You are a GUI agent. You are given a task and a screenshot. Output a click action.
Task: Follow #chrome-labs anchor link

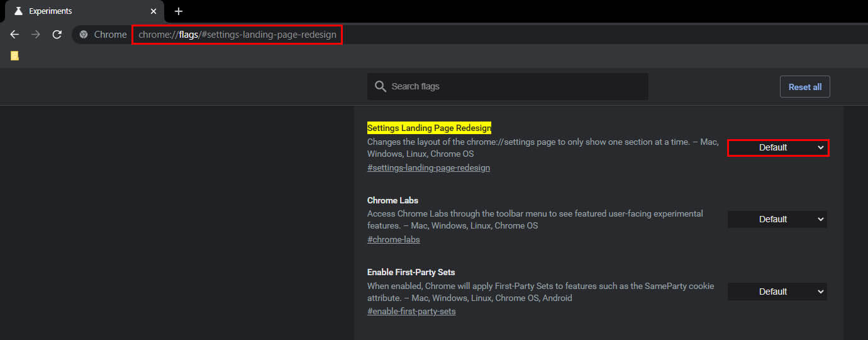tap(394, 240)
